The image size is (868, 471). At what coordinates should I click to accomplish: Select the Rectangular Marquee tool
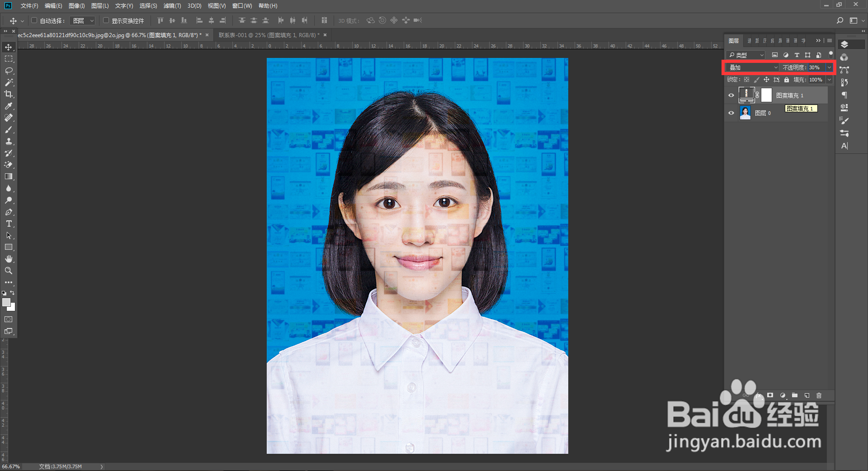click(x=9, y=59)
